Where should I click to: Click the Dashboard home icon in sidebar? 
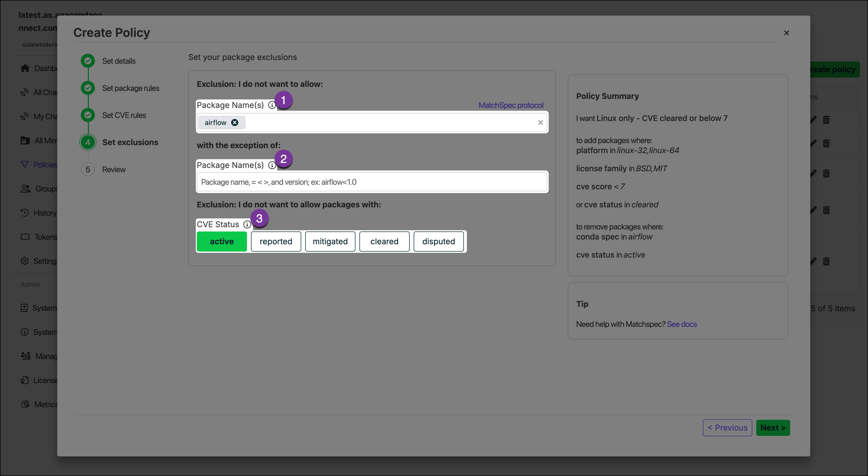(25, 69)
